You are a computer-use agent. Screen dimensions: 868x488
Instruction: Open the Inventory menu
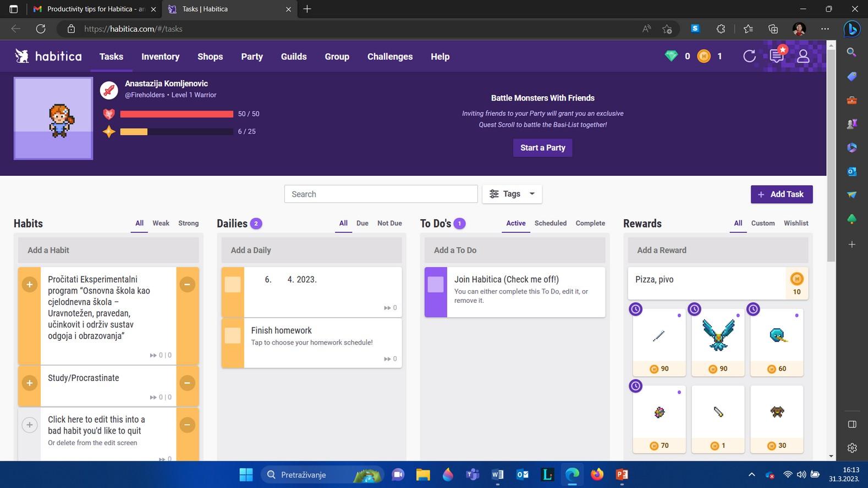pyautogui.click(x=160, y=57)
